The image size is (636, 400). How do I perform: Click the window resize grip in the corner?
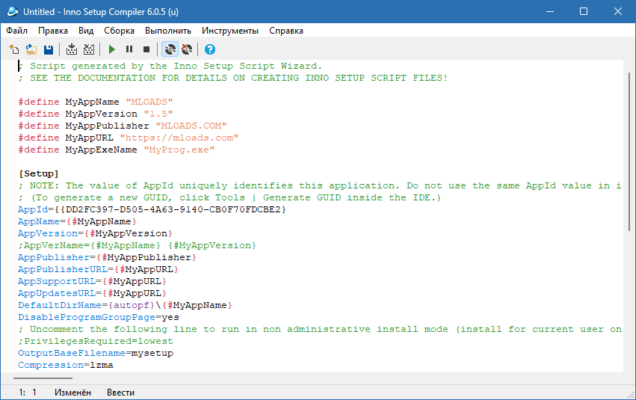(x=631, y=395)
